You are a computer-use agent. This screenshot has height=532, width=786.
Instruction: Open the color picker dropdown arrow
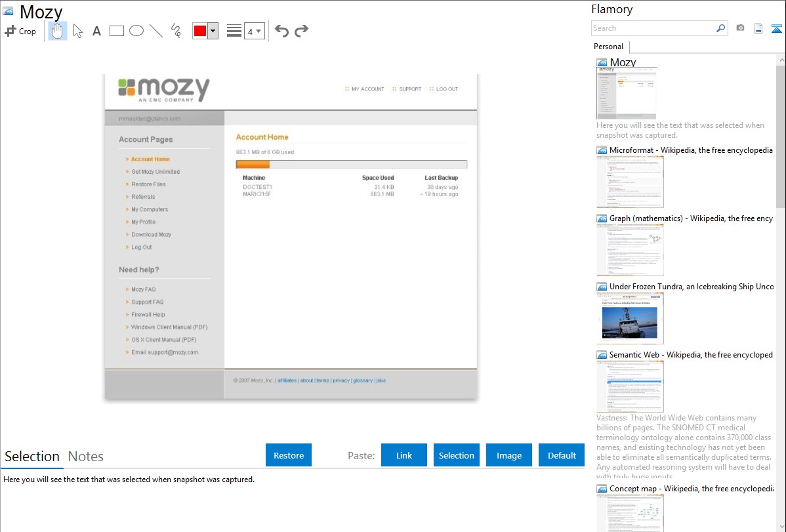point(213,31)
